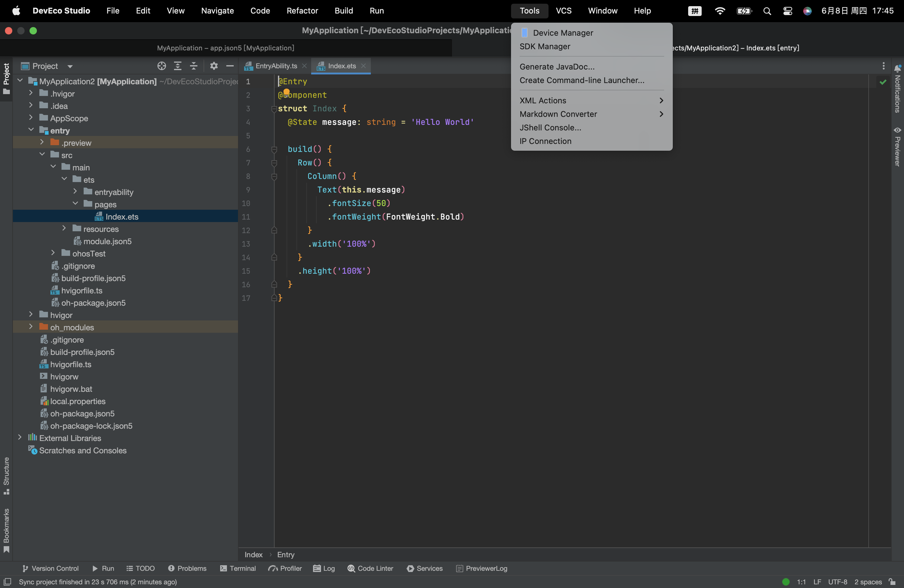The width and height of the screenshot is (904, 588).
Task: Choose Device Manager from Tools menu
Action: click(591, 33)
